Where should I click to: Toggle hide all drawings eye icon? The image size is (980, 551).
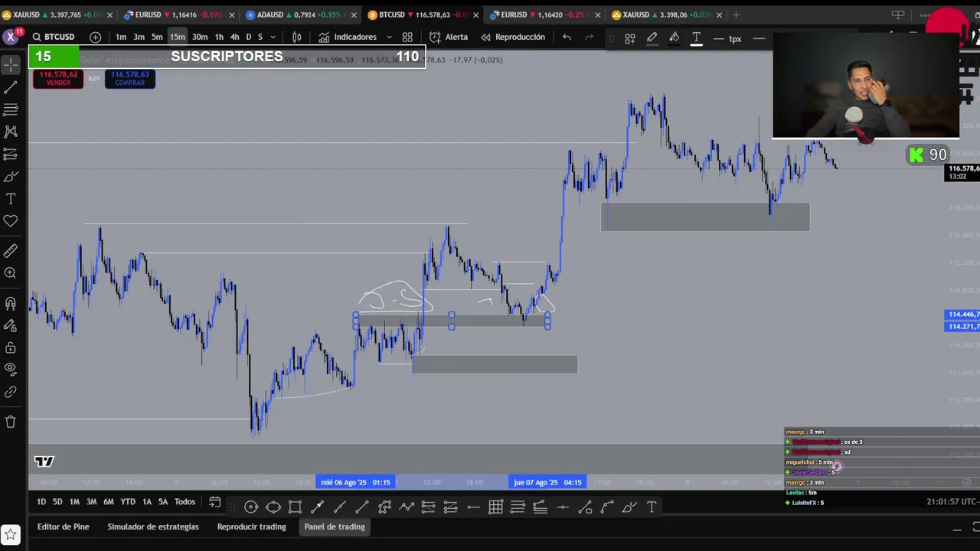pos(11,369)
